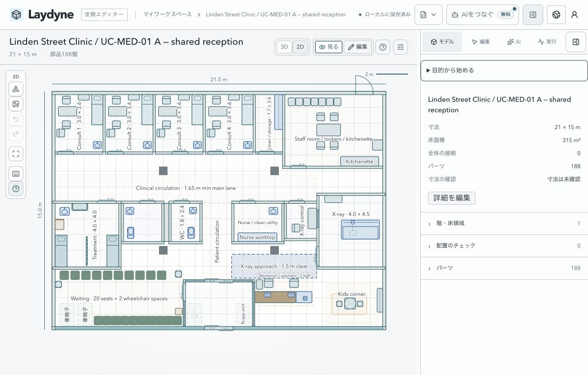This screenshot has width=588, height=375.
Task: Open view settings sliders icon
Action: click(401, 47)
